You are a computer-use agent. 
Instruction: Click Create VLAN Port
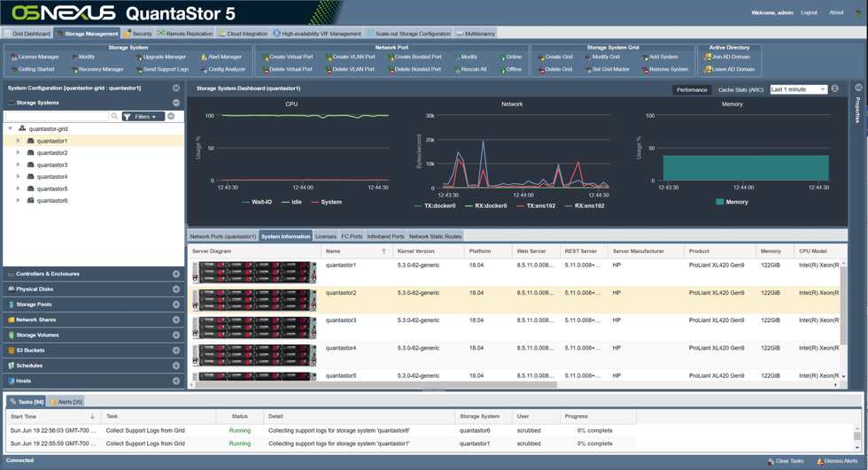pyautogui.click(x=351, y=57)
